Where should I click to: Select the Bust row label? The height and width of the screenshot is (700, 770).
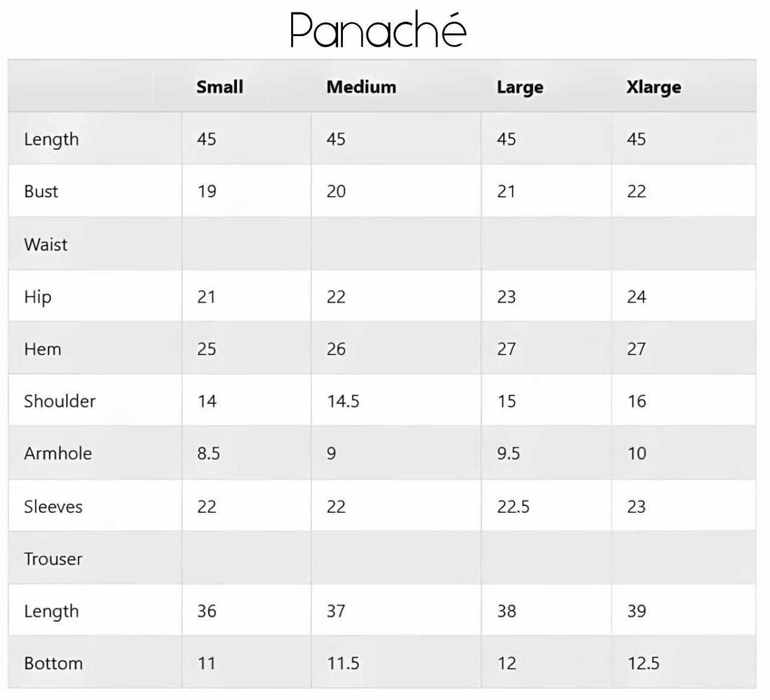pyautogui.click(x=41, y=191)
